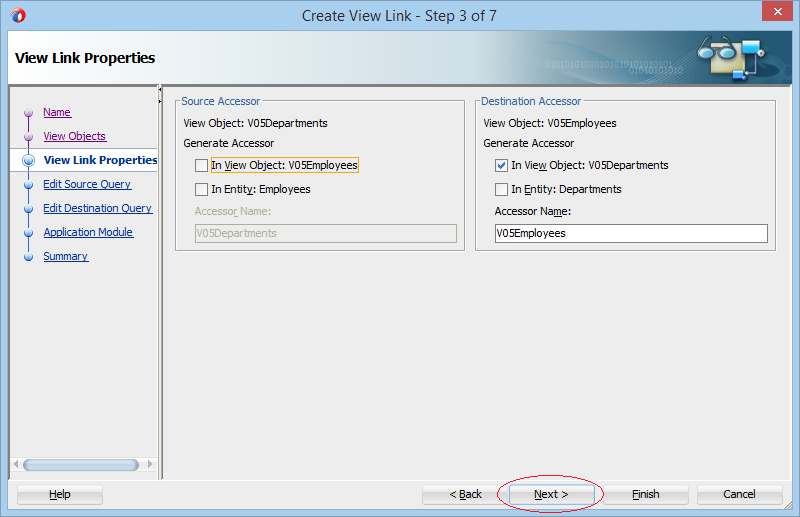Jump to Edit Destination Query step

pyautogui.click(x=97, y=208)
